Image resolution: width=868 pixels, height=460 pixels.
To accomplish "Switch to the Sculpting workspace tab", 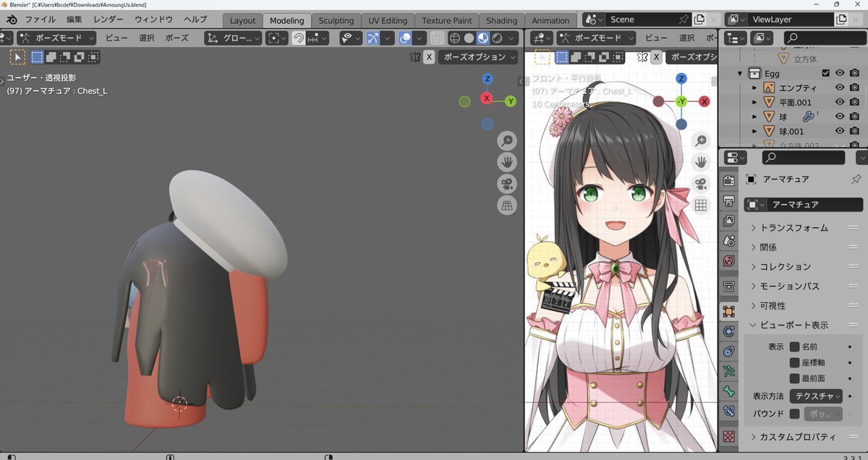I will point(336,20).
